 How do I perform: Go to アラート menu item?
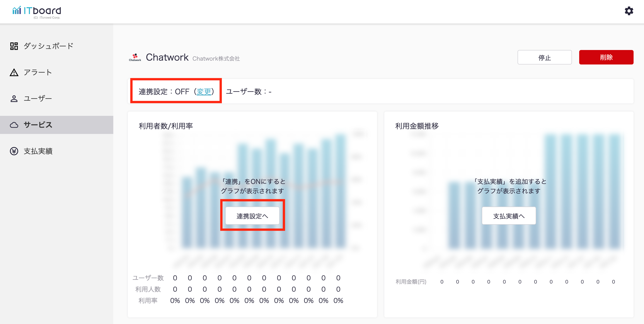[x=38, y=73]
